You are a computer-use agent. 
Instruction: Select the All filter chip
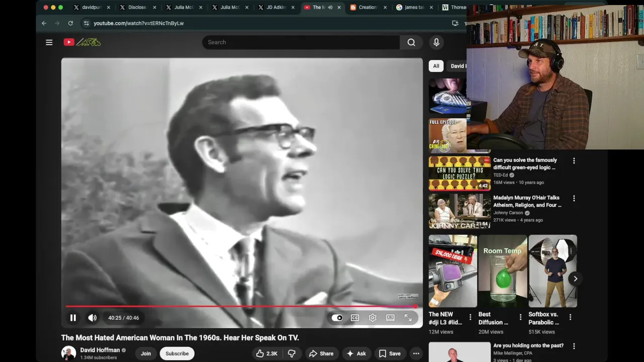pos(436,66)
